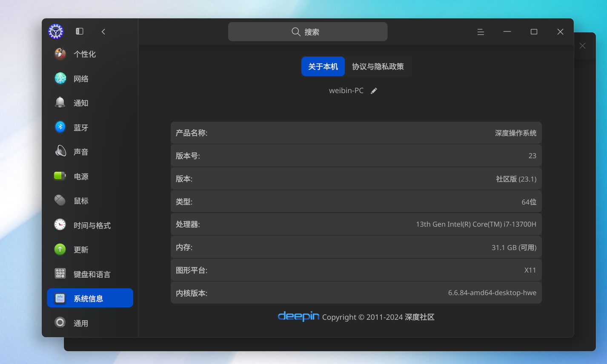Click the memory value 31.1 GB
The height and width of the screenshot is (364, 607).
[x=514, y=247]
